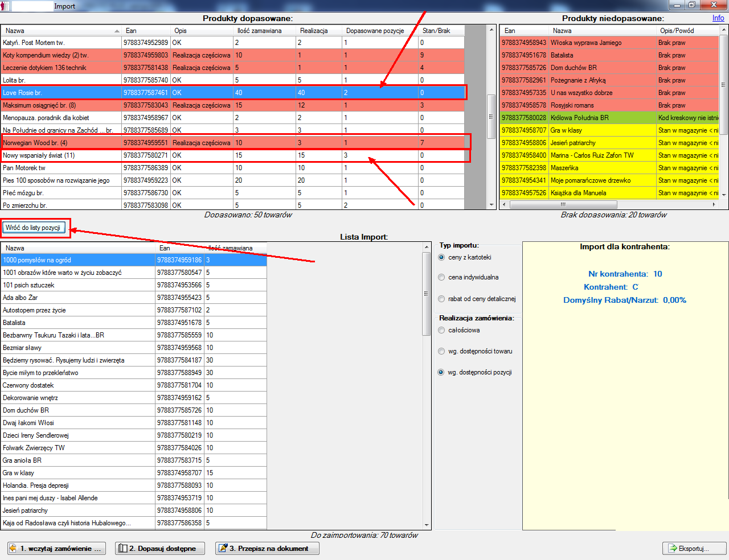Click scroll-up arrow of matched products list
The height and width of the screenshot is (560, 729).
491,30
